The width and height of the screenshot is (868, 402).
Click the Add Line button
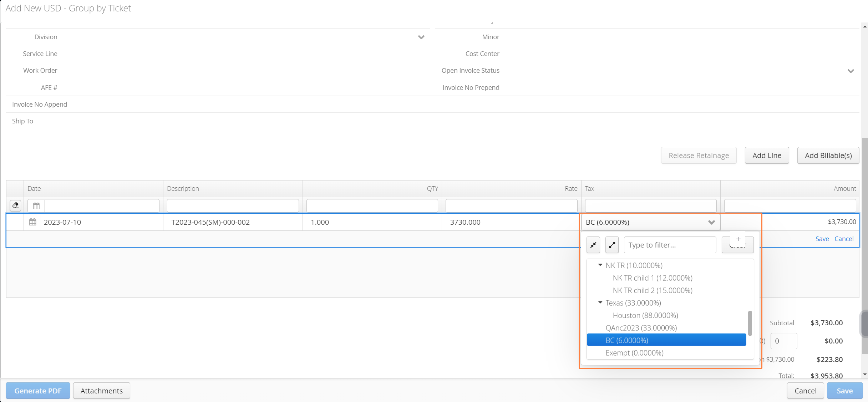point(767,156)
